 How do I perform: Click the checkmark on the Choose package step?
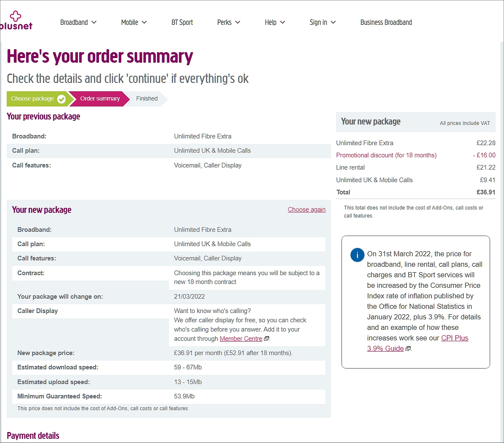[x=61, y=98]
